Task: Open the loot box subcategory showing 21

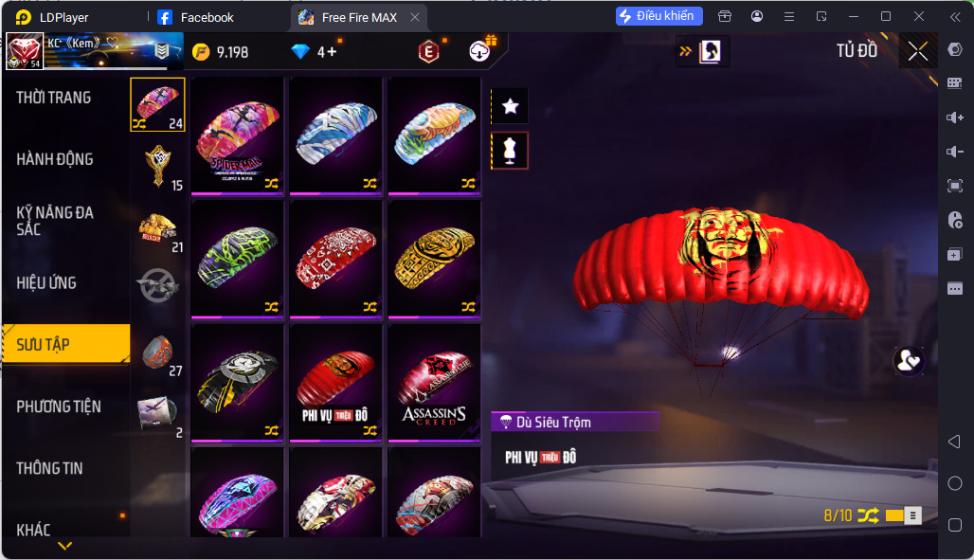Action: [x=158, y=228]
